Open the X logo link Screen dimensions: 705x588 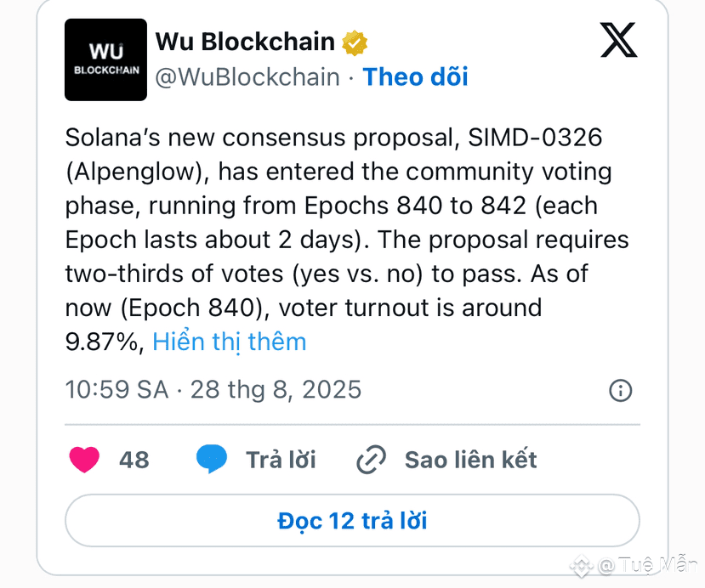pos(618,40)
